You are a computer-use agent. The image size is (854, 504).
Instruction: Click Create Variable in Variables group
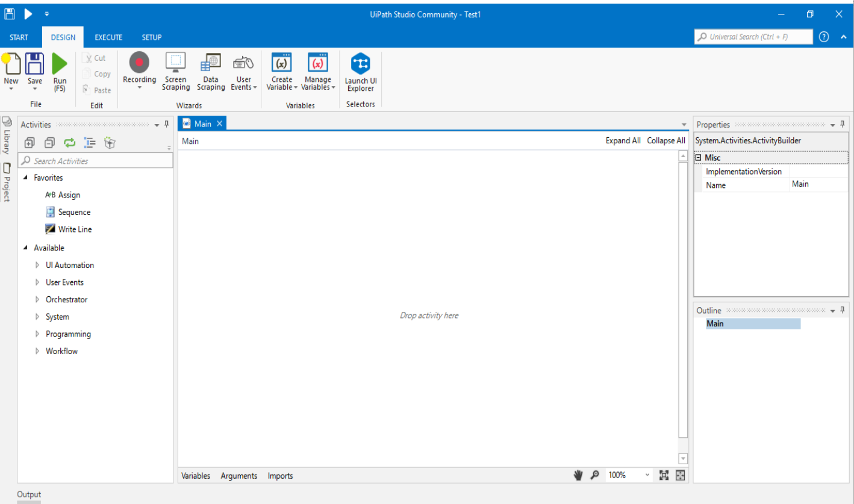[282, 72]
